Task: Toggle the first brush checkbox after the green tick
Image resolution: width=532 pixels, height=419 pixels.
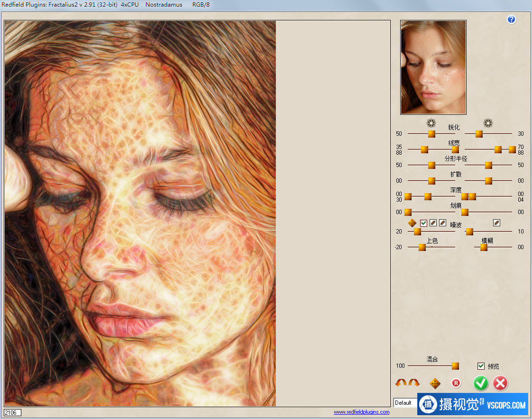Action: (x=433, y=223)
